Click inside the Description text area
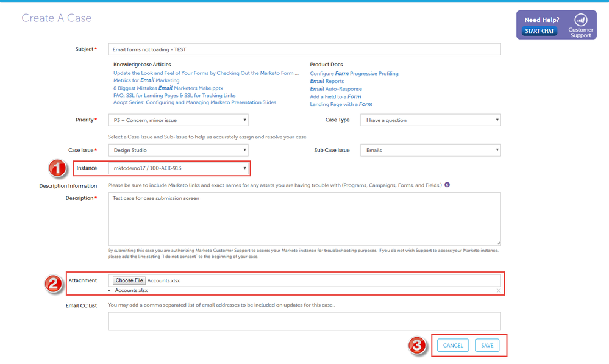 pos(304,219)
